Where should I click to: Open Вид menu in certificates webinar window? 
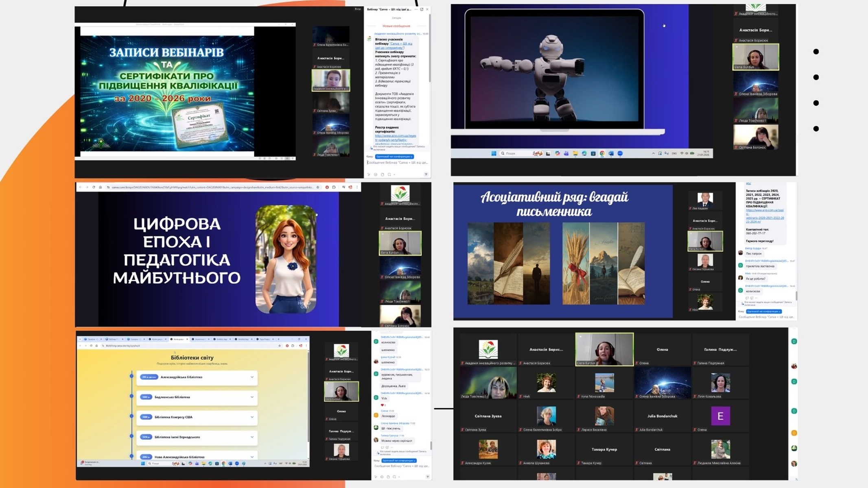357,9
